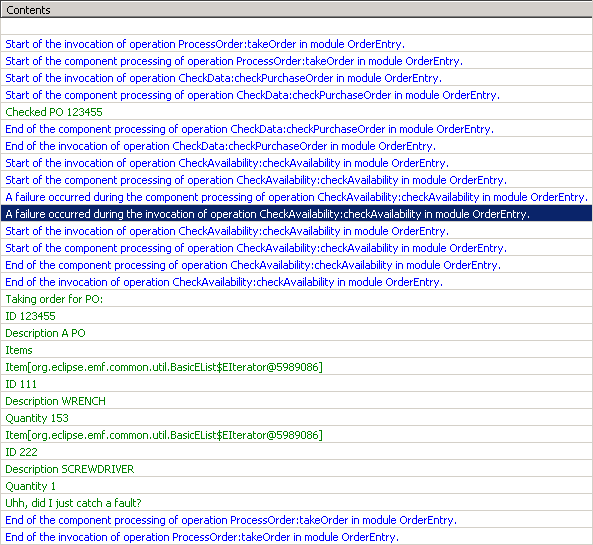
Task: Select the 'ID 222' row
Action: pyautogui.click(x=296, y=452)
